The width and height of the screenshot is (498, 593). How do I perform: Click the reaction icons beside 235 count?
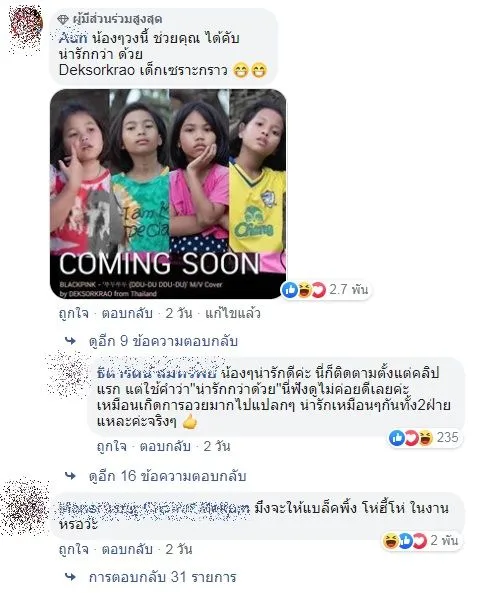411,438
